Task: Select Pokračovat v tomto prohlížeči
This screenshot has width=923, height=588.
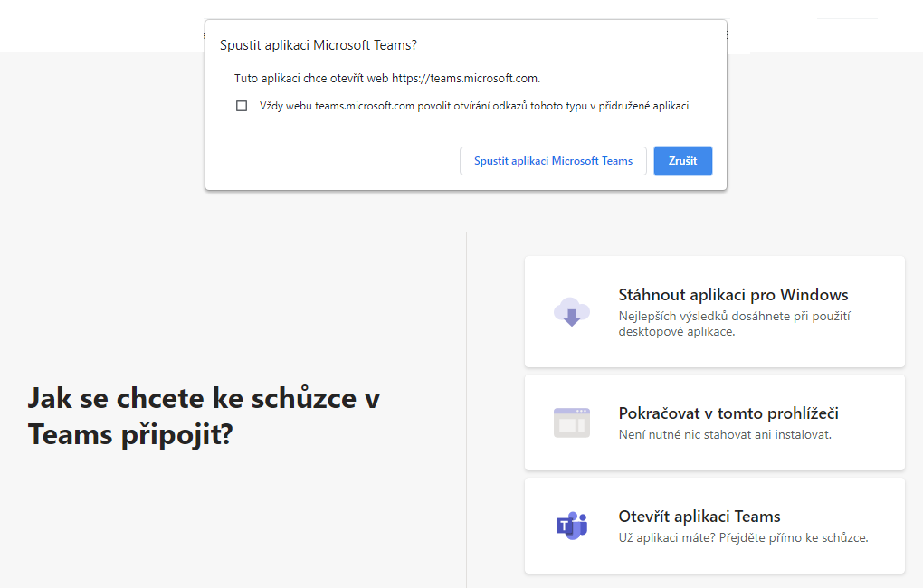Action: tap(715, 422)
